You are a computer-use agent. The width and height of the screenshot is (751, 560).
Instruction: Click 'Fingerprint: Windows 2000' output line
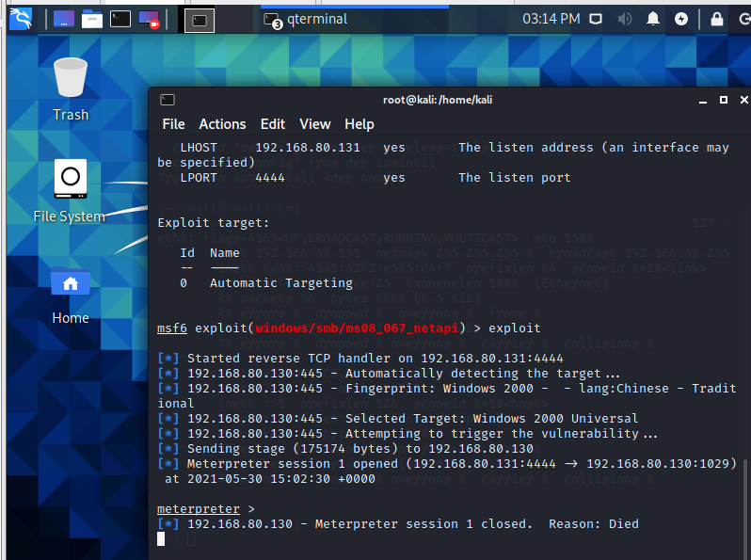447,395
